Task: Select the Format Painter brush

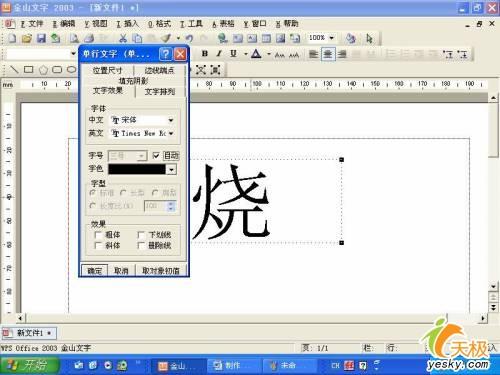Action: pos(166,38)
